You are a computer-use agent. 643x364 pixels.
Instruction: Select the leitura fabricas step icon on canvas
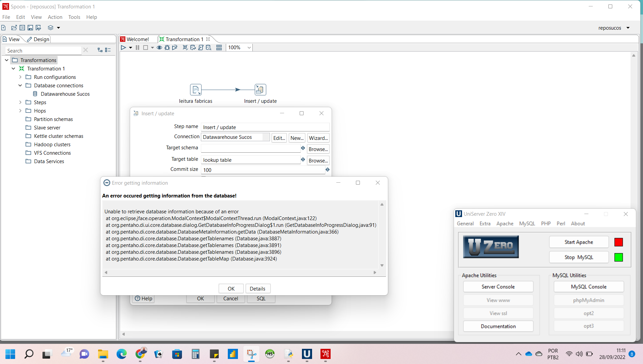click(196, 90)
